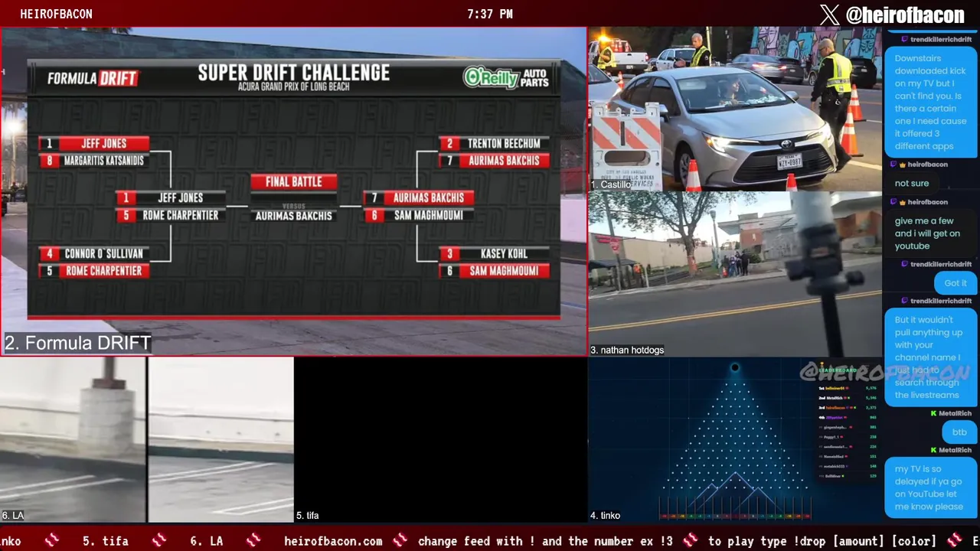The width and height of the screenshot is (980, 551).
Task: Click seed number 1 badge beside Jeff Jones
Action: [50, 143]
